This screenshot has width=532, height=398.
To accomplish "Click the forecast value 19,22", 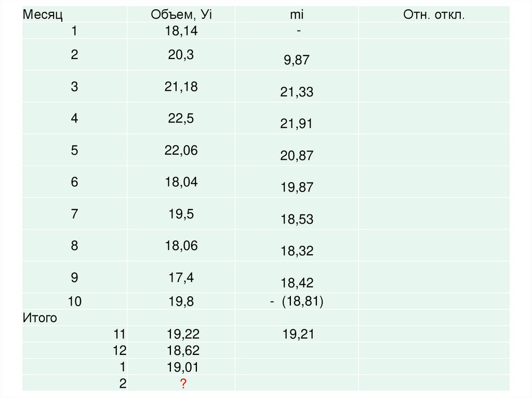I will click(x=183, y=335).
